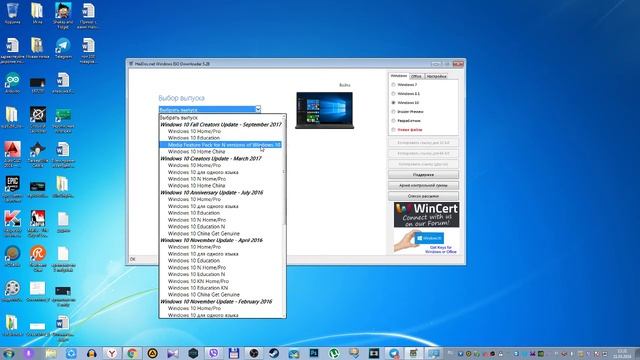Open Photoshop from the taskbar
The width and height of the screenshot is (640, 360).
(x=314, y=353)
